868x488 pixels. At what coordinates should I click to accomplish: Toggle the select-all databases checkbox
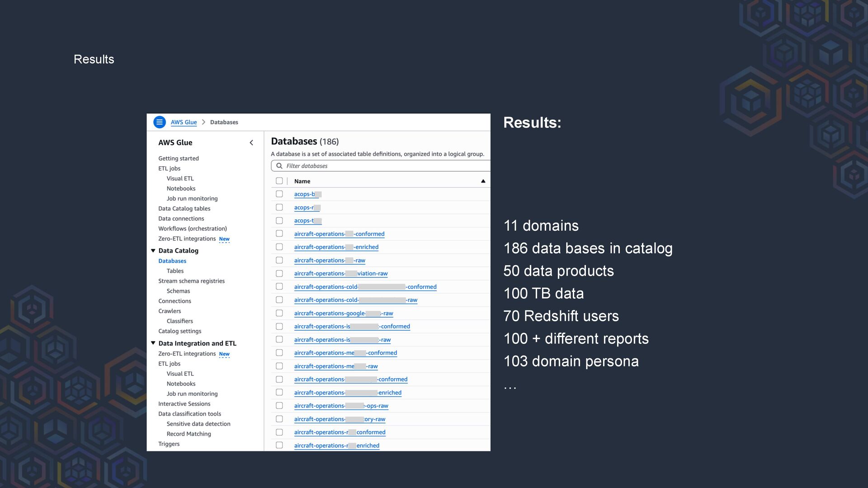279,181
